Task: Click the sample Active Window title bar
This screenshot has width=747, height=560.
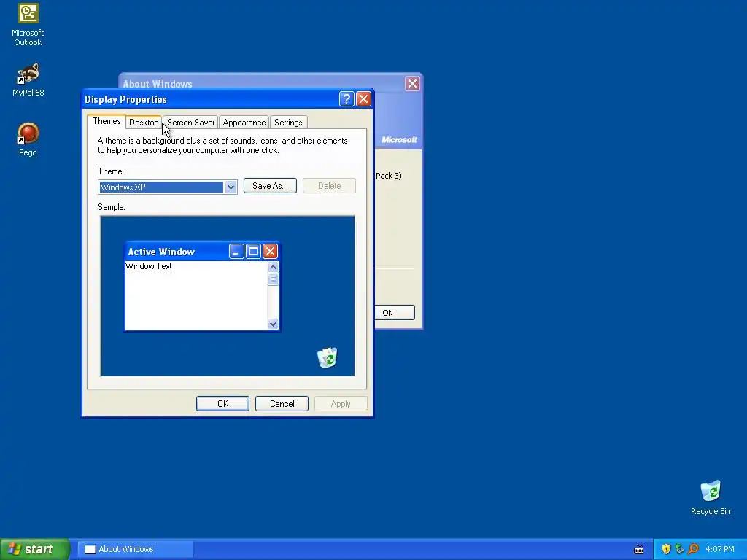Action: pyautogui.click(x=202, y=252)
